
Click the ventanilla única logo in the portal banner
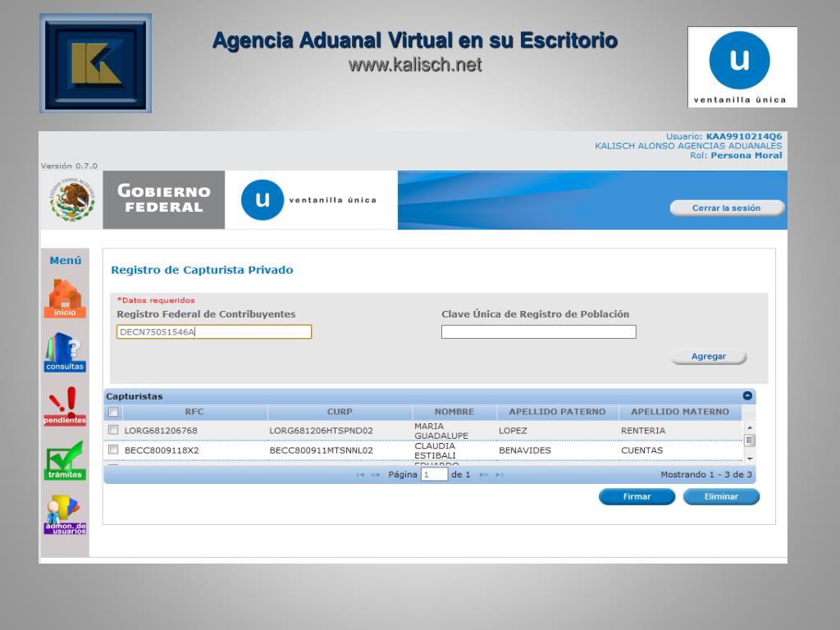pos(309,200)
